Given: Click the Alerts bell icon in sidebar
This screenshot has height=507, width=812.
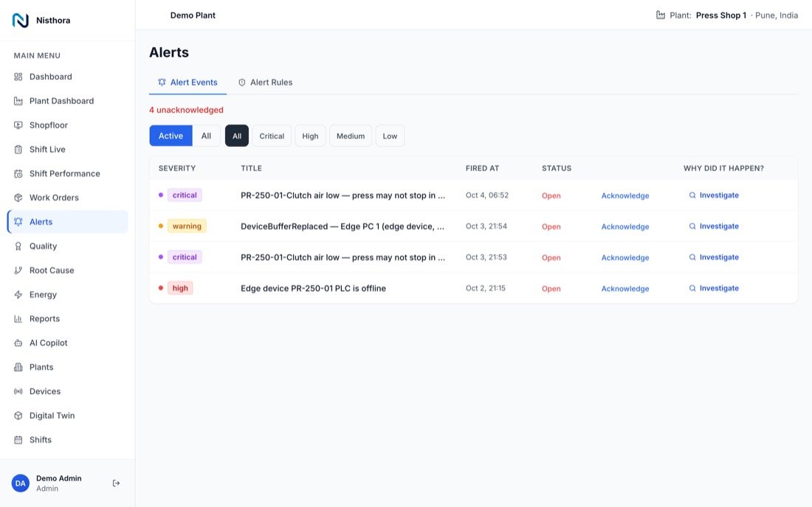Looking at the screenshot, I should [x=18, y=222].
